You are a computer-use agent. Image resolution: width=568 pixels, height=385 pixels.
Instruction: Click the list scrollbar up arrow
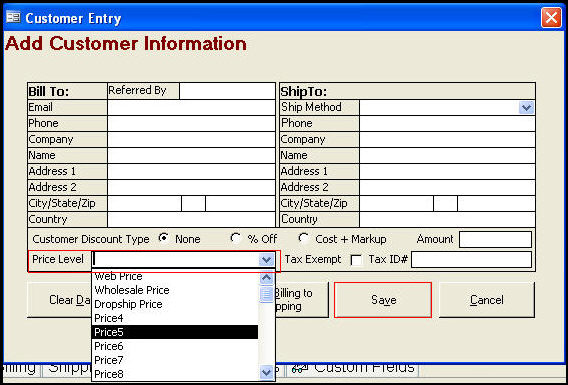[267, 278]
